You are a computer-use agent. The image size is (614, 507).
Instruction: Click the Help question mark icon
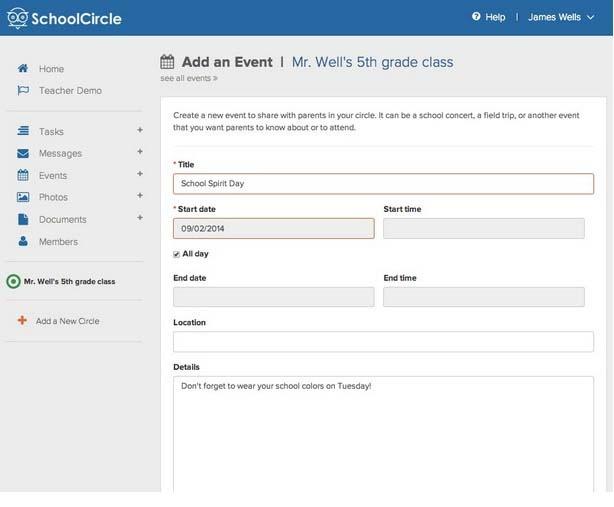[x=476, y=16]
